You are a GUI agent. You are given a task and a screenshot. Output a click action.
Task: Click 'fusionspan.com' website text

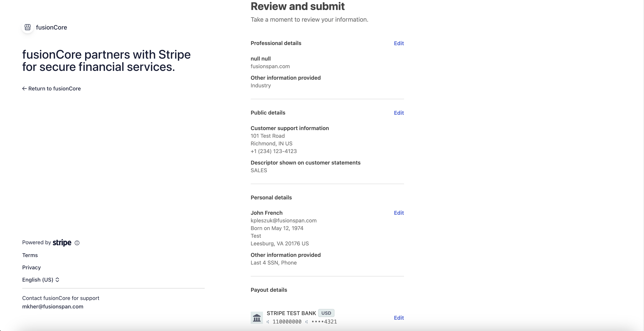[x=270, y=66]
